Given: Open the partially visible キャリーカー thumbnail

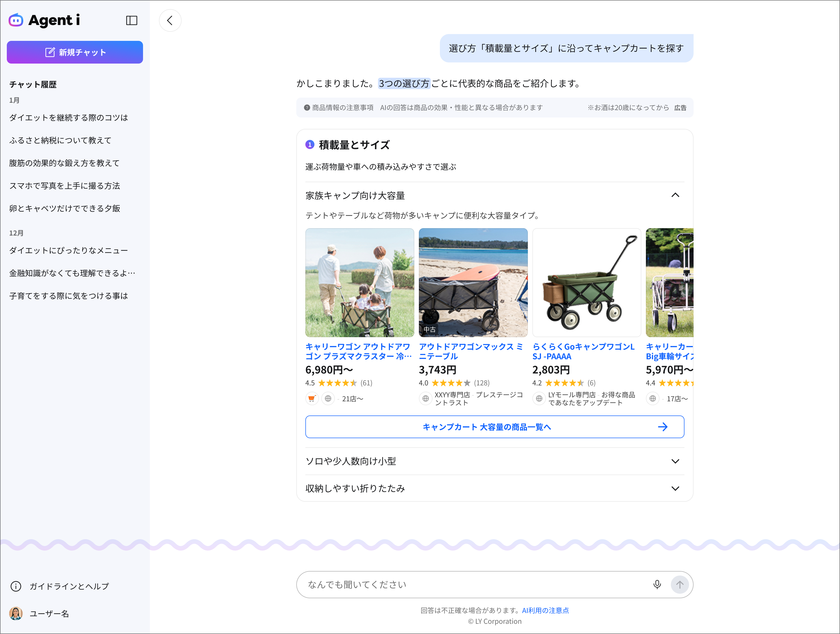Looking at the screenshot, I should point(669,282).
